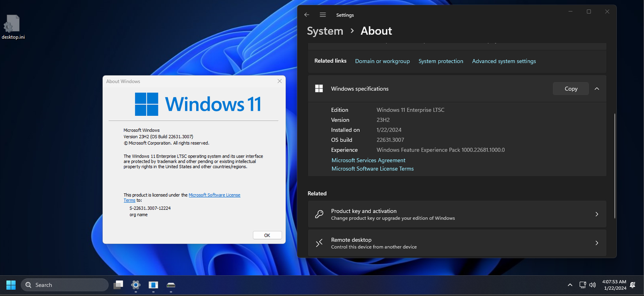The height and width of the screenshot is (296, 644).
Task: Select the About Windows winver taskbar icon
Action: (153, 285)
